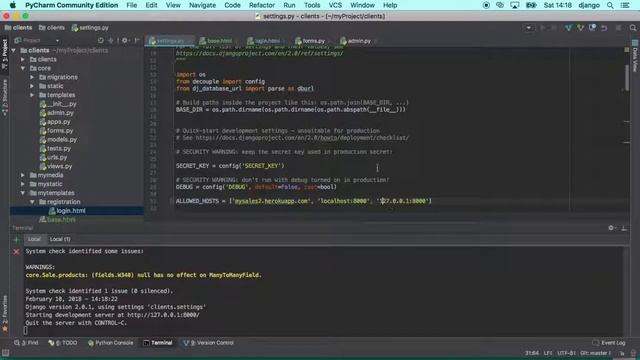Switch to the login.html editor tab
The height and width of the screenshot is (360, 640).
[267, 41]
